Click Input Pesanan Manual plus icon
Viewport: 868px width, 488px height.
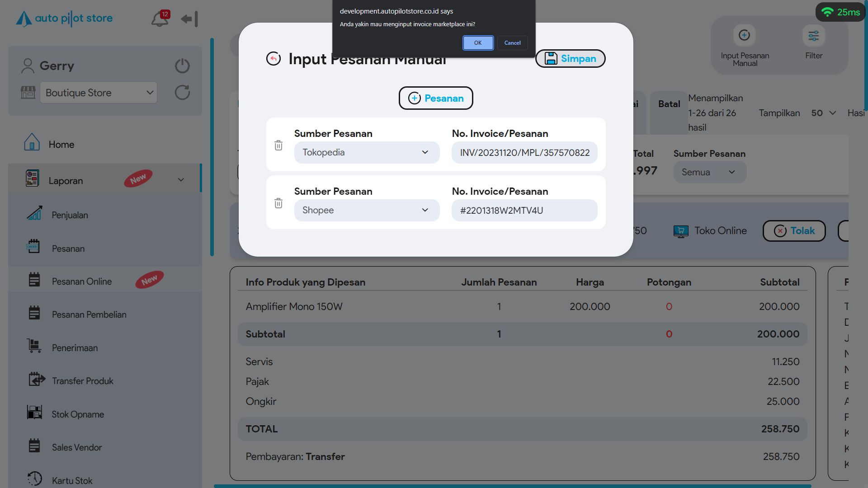(x=744, y=35)
